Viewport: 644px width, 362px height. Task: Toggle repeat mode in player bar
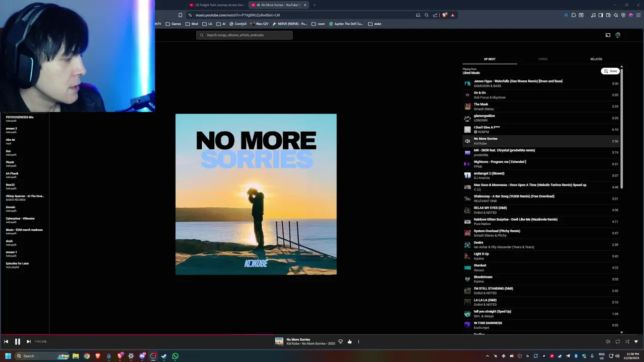[617, 342]
